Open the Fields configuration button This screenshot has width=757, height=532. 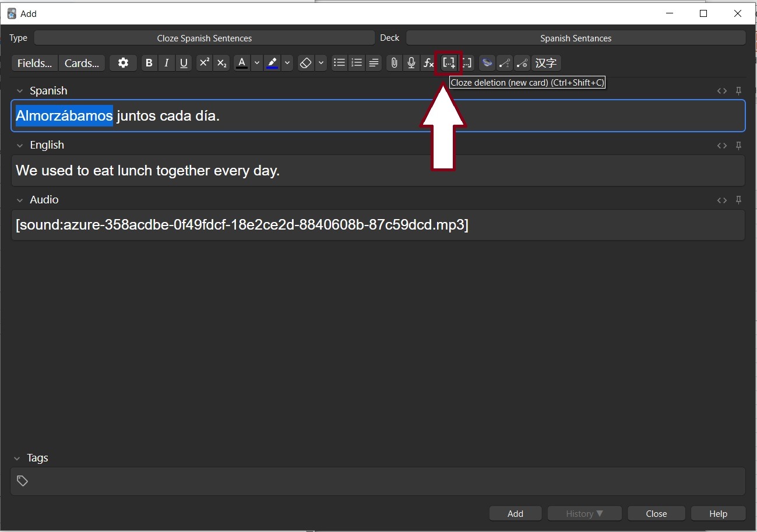tap(35, 63)
